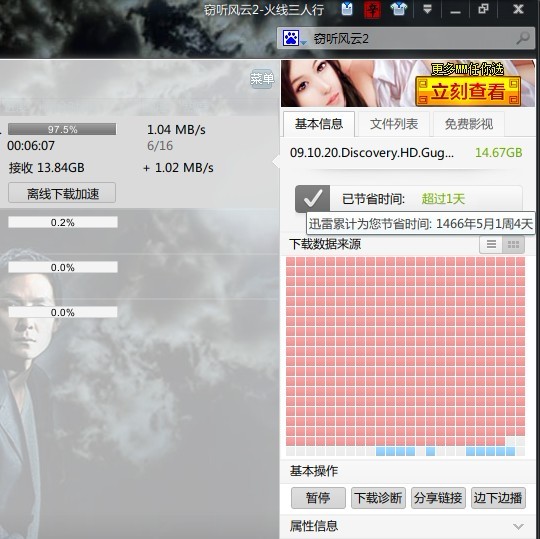The image size is (540, 539).
Task: Switch data source to grid view
Action: (513, 245)
